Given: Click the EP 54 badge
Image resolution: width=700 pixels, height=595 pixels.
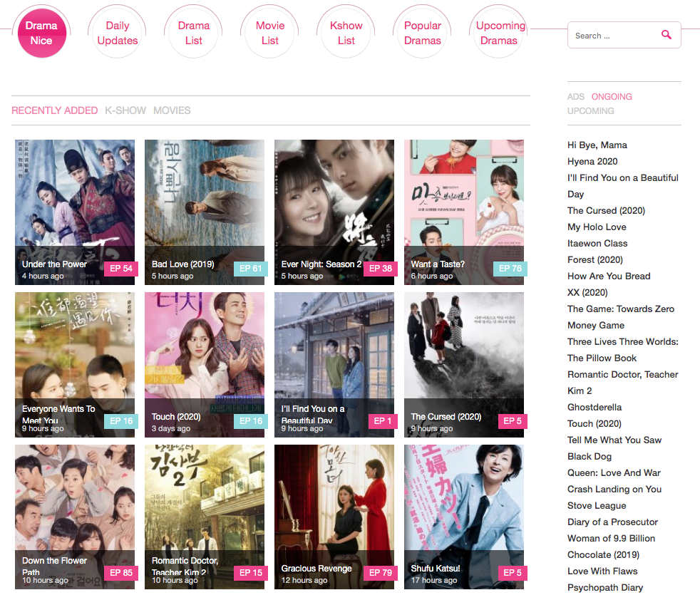Looking at the screenshot, I should coord(121,269).
